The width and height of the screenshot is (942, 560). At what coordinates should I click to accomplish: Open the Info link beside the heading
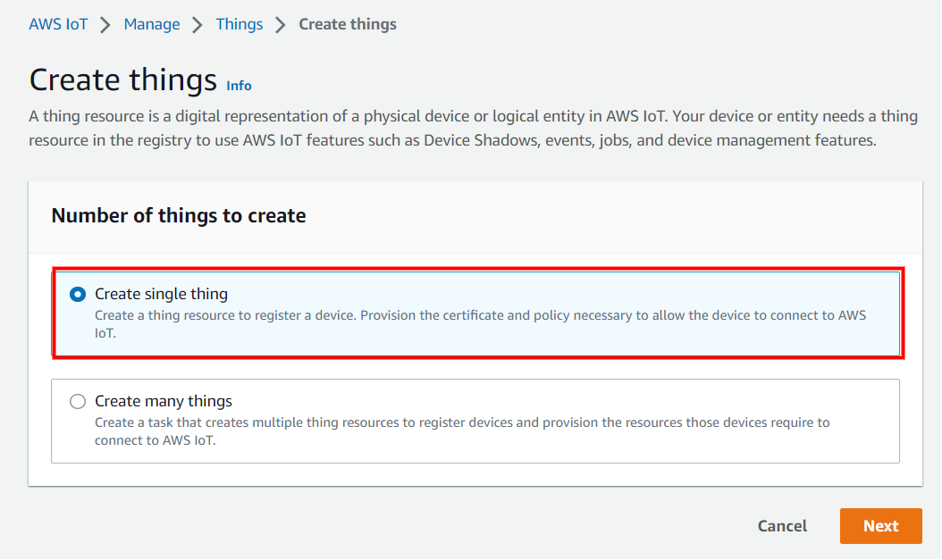pyautogui.click(x=239, y=85)
